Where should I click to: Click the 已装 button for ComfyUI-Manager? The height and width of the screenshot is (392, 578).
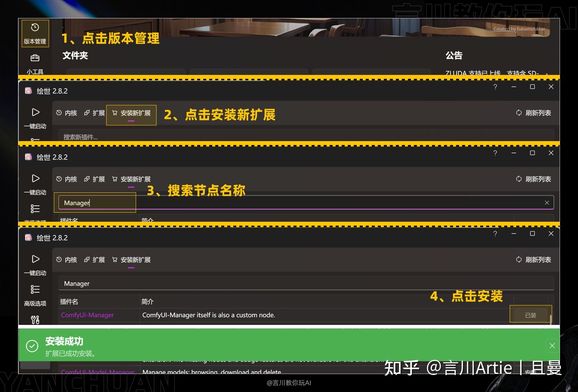coord(531,315)
